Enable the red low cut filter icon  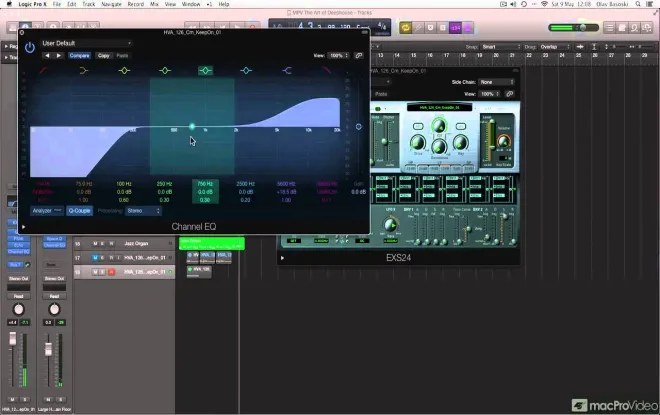click(x=43, y=70)
